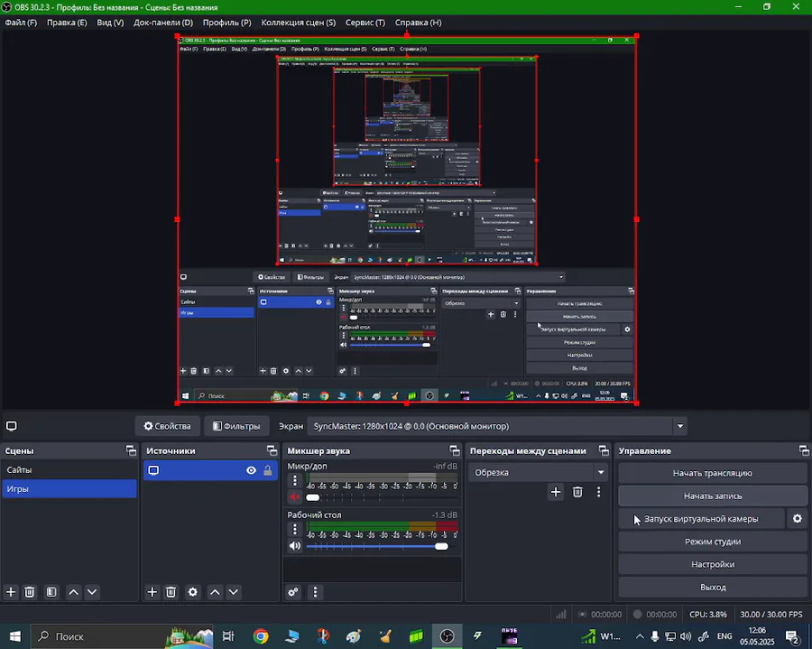Move source up arrow in Sources panel
The width and height of the screenshot is (812, 649).
(x=215, y=591)
